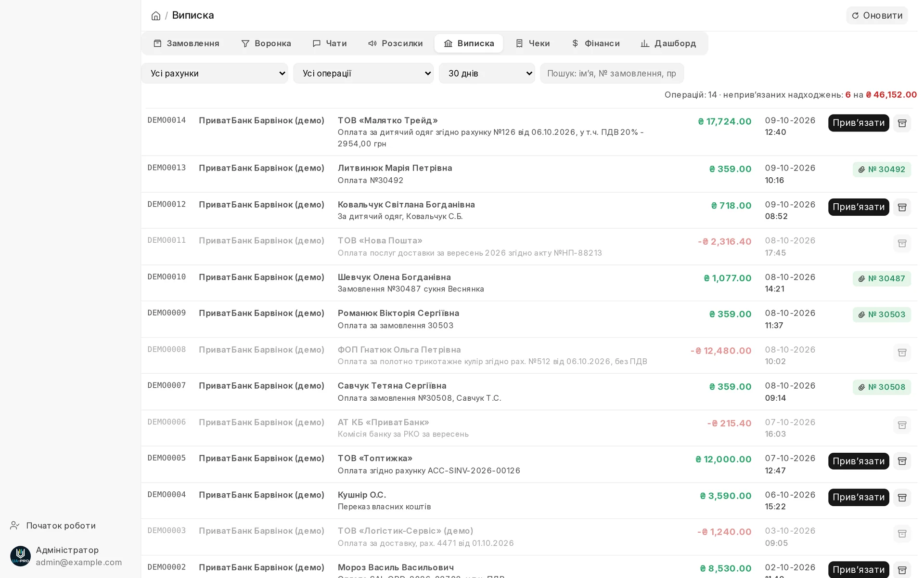Go to the Чеки tab
Viewport: 924px width, 578px height.
(x=533, y=43)
